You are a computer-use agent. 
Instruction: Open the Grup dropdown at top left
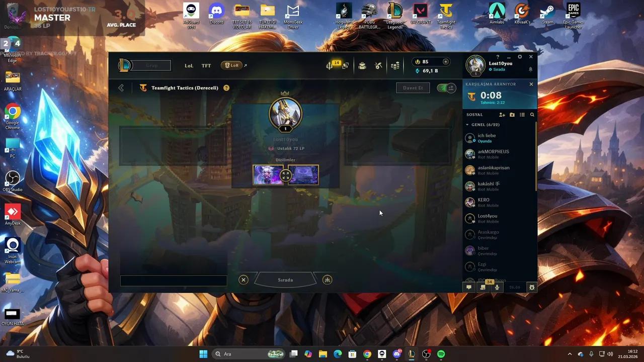[151, 65]
